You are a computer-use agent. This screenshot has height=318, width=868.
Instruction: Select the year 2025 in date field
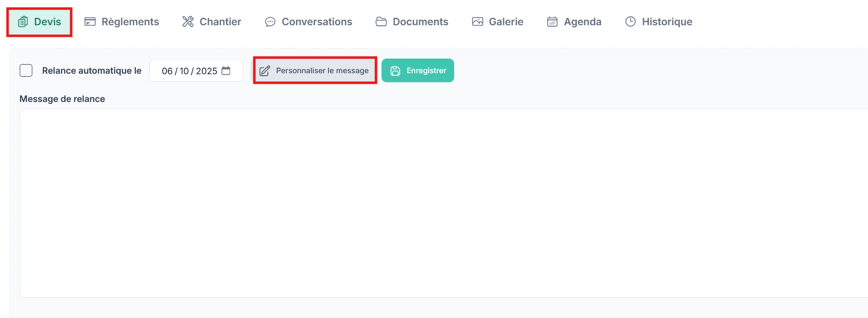(206, 71)
